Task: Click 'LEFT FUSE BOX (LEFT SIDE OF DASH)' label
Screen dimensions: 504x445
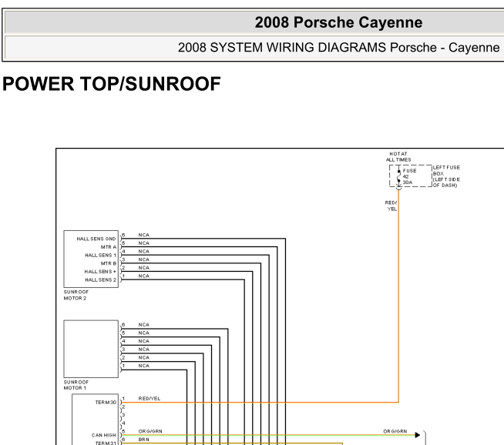Action: 446,176
